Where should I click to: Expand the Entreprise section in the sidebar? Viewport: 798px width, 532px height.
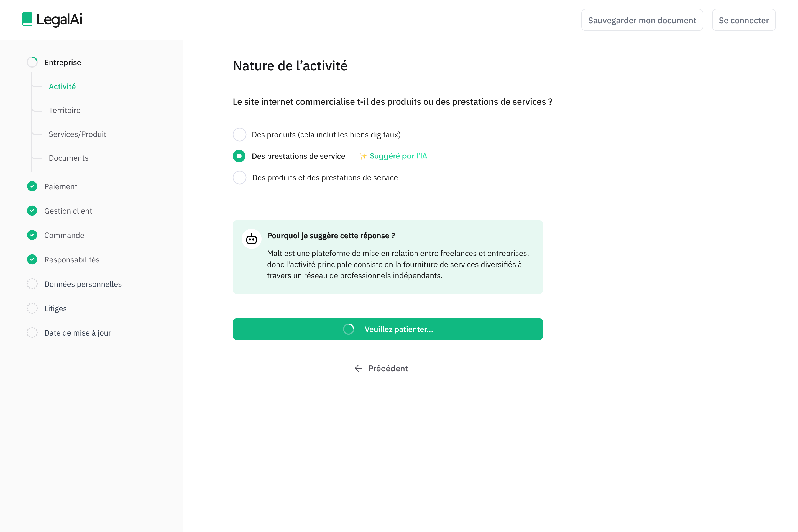click(62, 62)
